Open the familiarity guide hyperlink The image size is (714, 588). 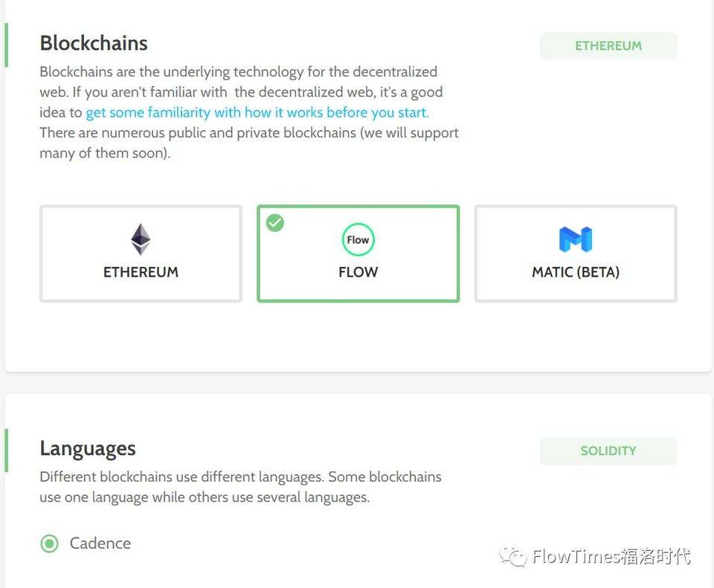tap(257, 112)
